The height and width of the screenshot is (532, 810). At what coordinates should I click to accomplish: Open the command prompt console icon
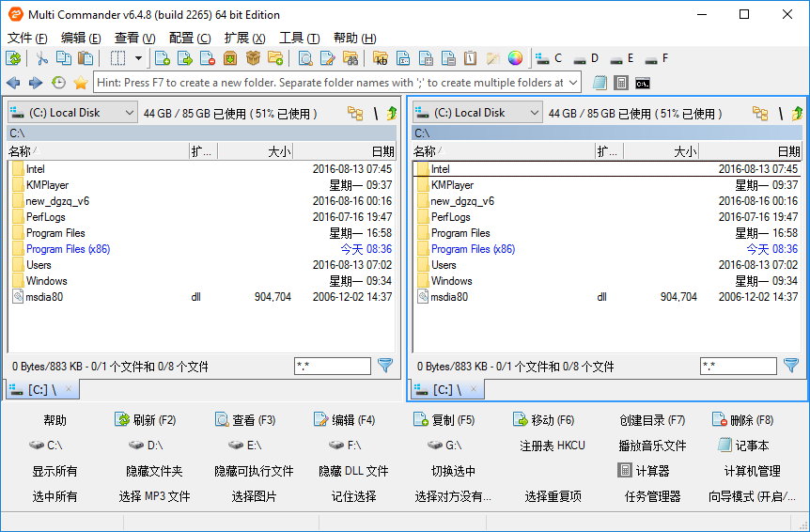tap(643, 83)
